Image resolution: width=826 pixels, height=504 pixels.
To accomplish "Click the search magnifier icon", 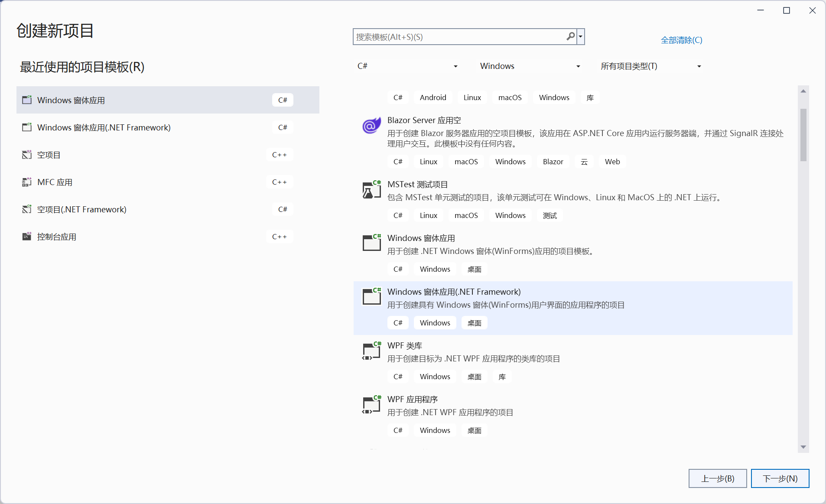I will click(570, 36).
